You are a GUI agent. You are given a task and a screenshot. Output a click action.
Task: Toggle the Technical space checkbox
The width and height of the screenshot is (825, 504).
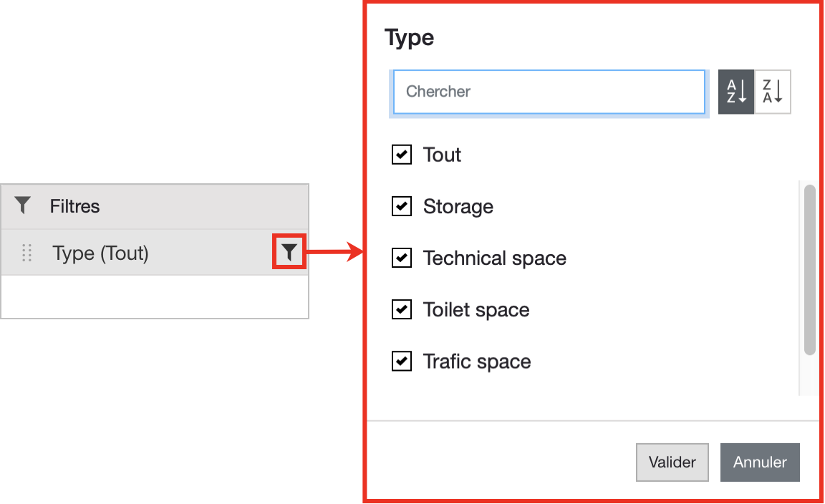pos(402,258)
